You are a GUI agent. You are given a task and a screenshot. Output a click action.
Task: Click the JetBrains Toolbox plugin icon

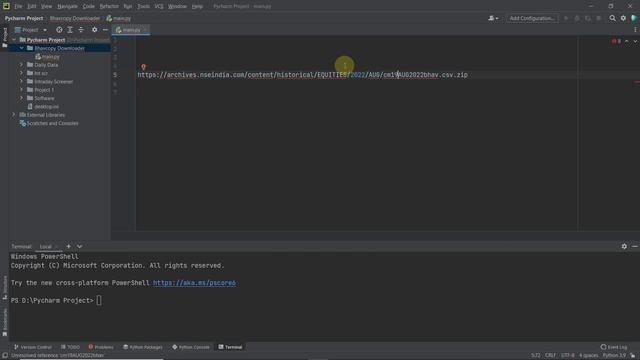pos(634,18)
